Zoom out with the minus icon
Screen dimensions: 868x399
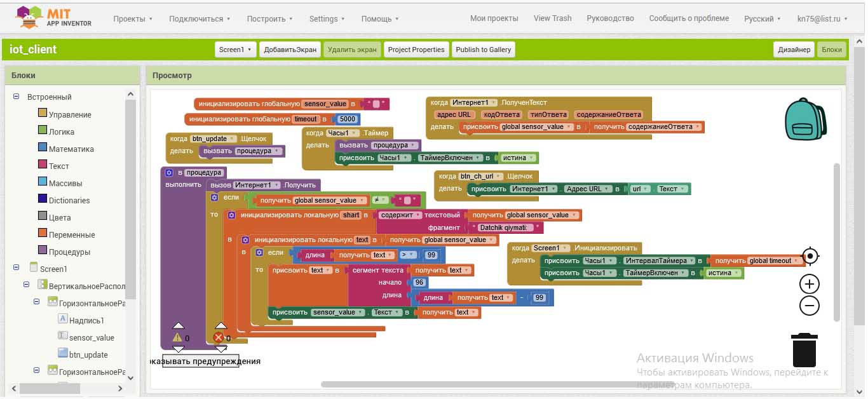pyautogui.click(x=809, y=306)
